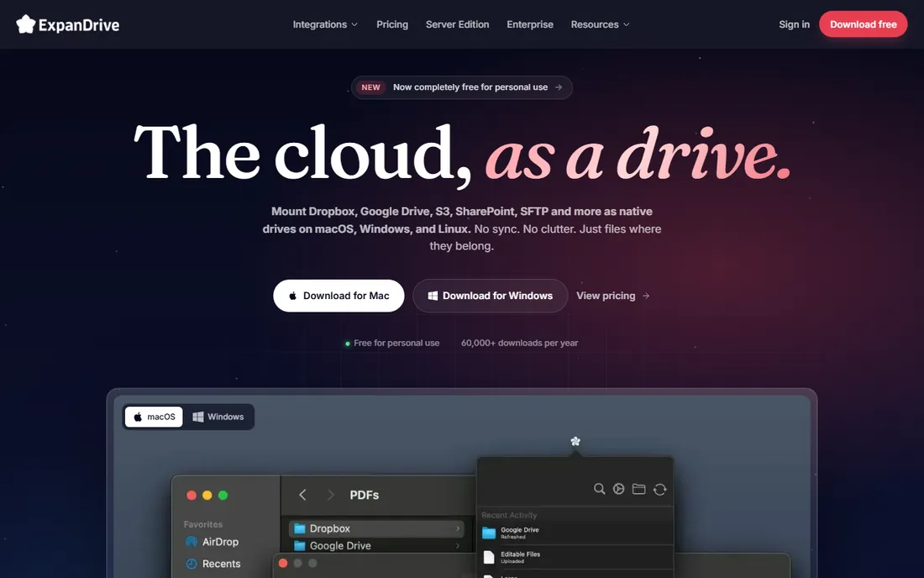924x578 pixels.
Task: Click the search magnifier icon in ExpanDrive popup
Action: [x=599, y=489]
